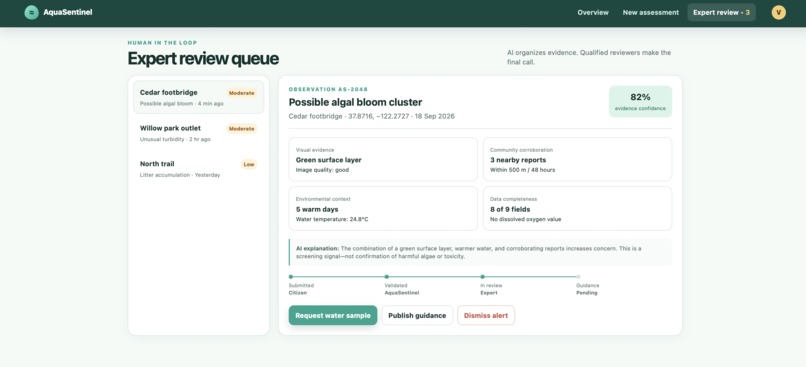Click the Possible algal bloom cluster heading
The height and width of the screenshot is (367, 806).
pyautogui.click(x=355, y=102)
